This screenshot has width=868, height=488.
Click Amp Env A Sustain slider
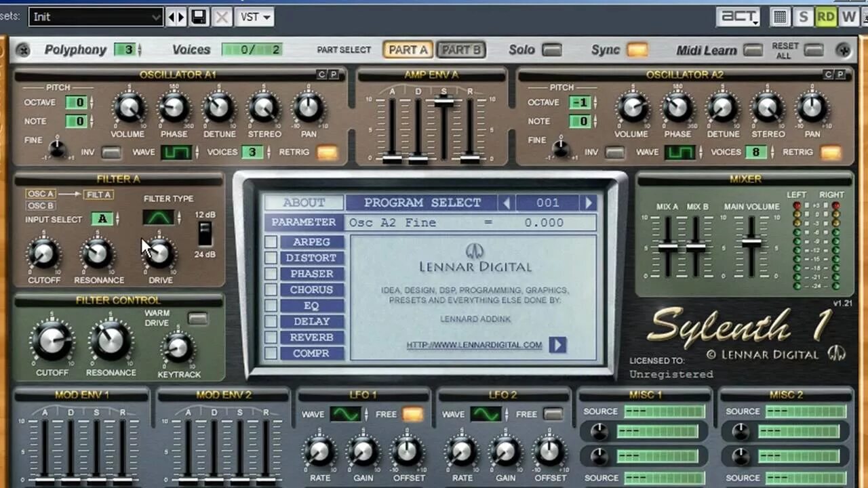click(444, 102)
